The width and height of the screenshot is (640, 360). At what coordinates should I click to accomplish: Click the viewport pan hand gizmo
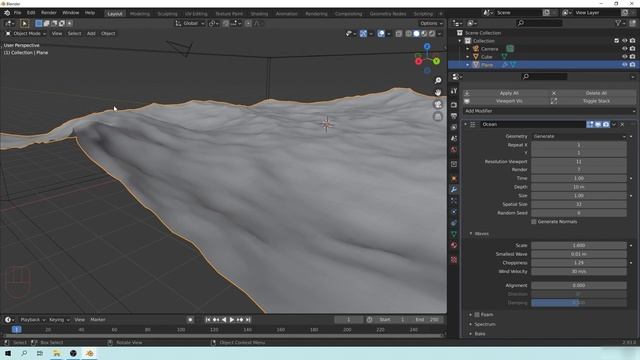point(438,92)
